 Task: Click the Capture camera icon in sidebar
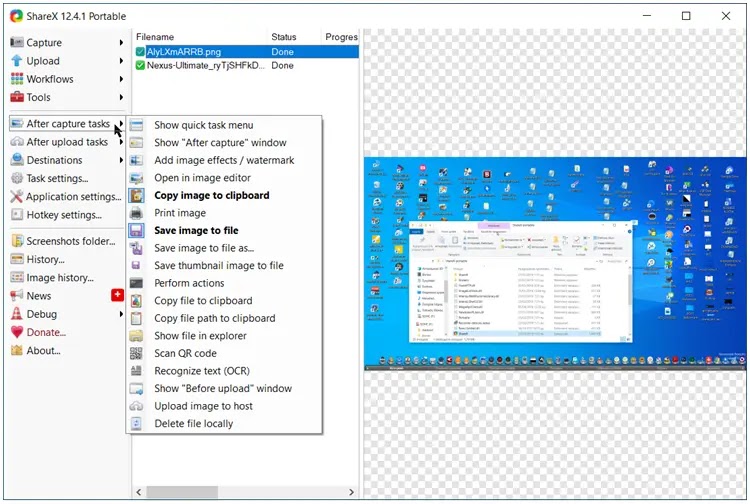click(x=17, y=43)
